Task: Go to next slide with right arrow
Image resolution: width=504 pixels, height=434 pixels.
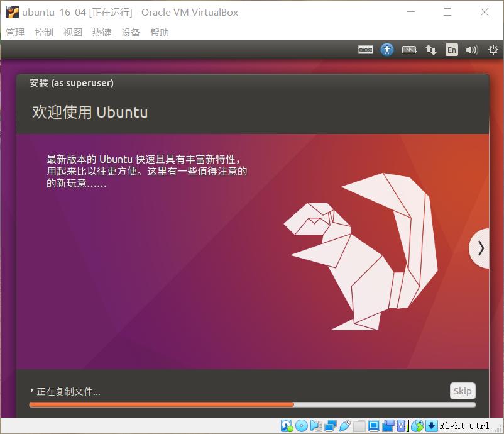Action: (480, 248)
